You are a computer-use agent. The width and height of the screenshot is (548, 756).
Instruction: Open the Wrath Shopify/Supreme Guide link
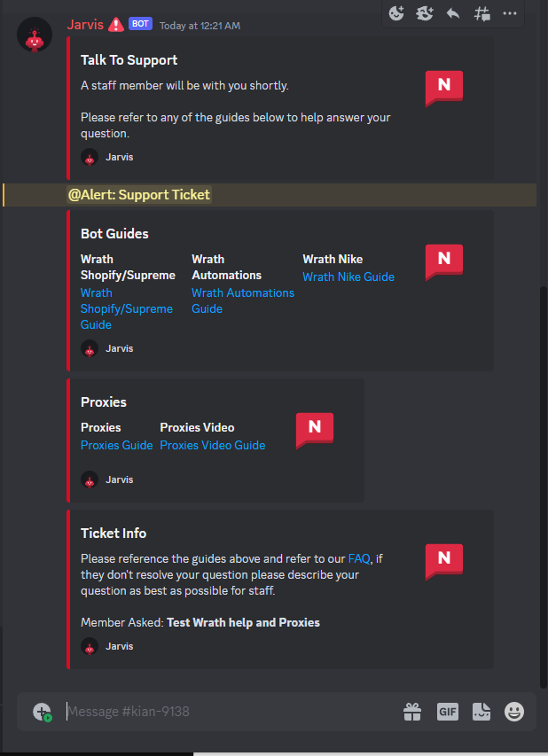coord(127,308)
